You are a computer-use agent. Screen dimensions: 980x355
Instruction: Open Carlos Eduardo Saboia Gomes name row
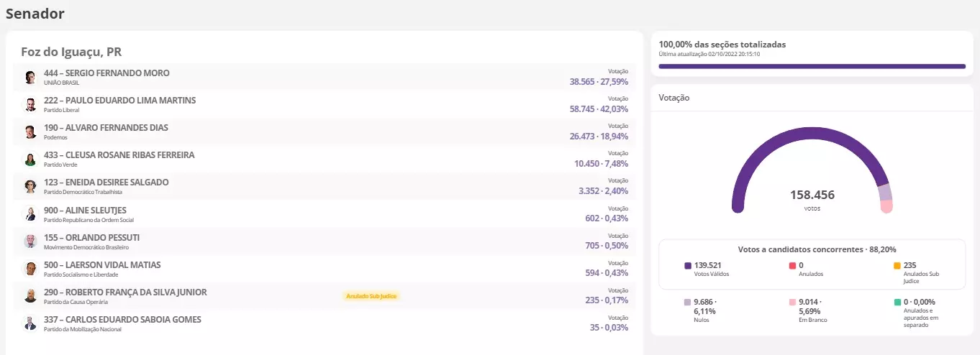(122, 320)
